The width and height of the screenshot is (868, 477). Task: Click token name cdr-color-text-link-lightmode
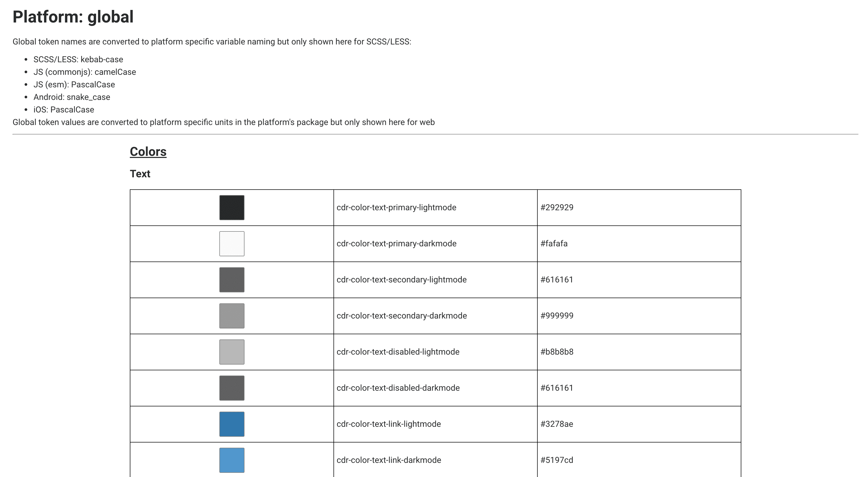tap(388, 424)
